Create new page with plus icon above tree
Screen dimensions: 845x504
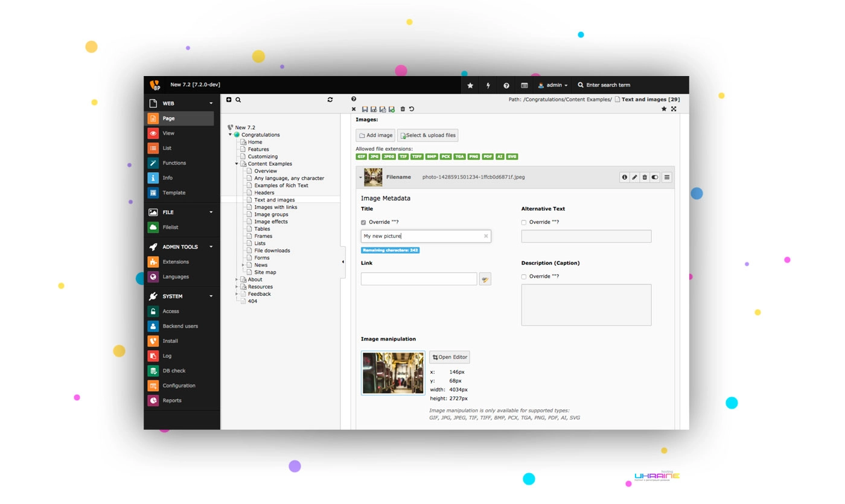tap(229, 100)
